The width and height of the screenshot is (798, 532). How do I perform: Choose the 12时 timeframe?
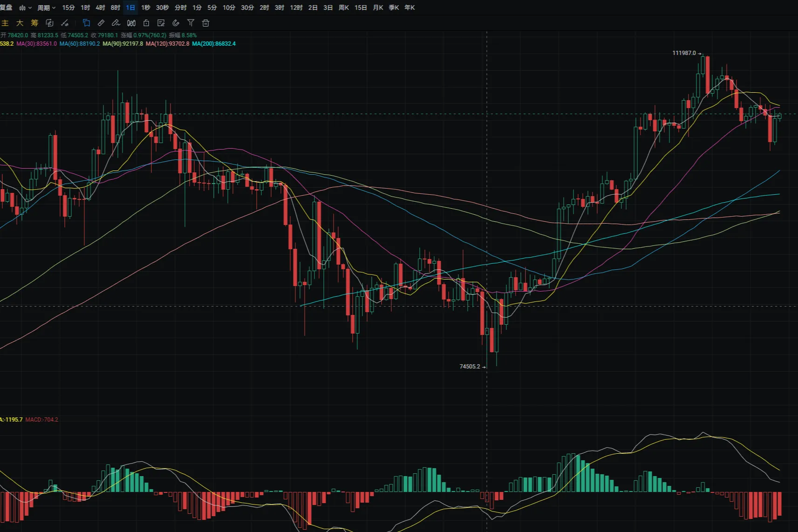click(x=296, y=7)
